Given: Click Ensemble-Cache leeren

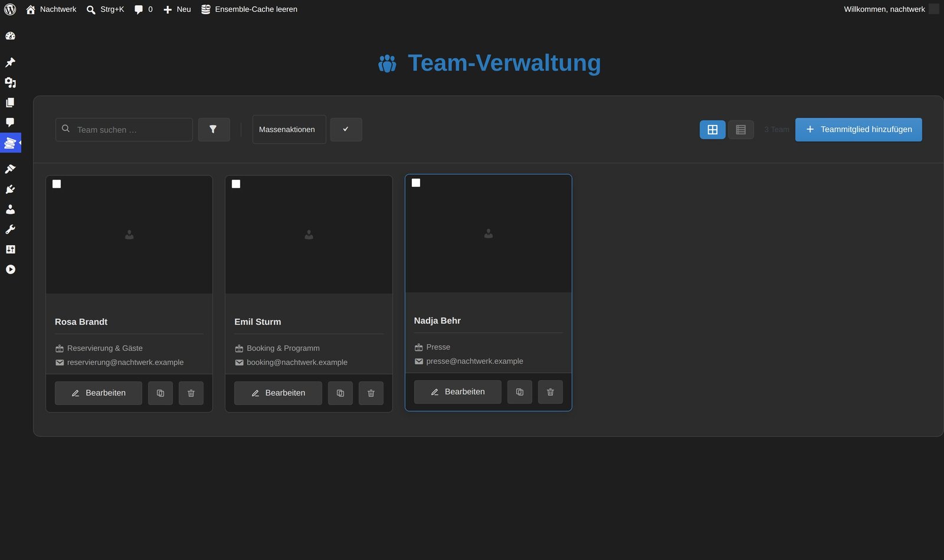Looking at the screenshot, I should tap(249, 9).
